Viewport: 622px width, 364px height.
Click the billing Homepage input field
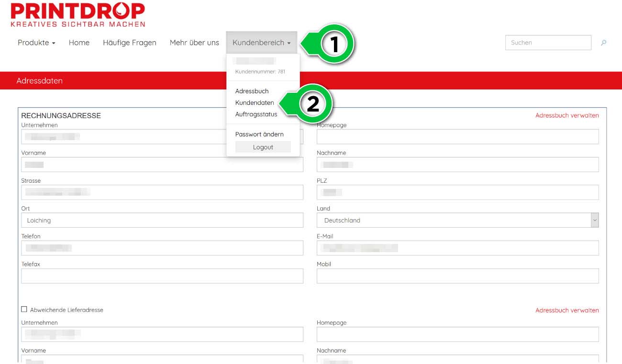click(x=457, y=137)
